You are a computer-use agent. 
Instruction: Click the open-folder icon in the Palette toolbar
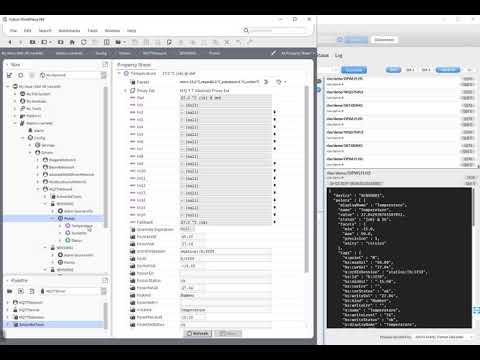(10, 291)
